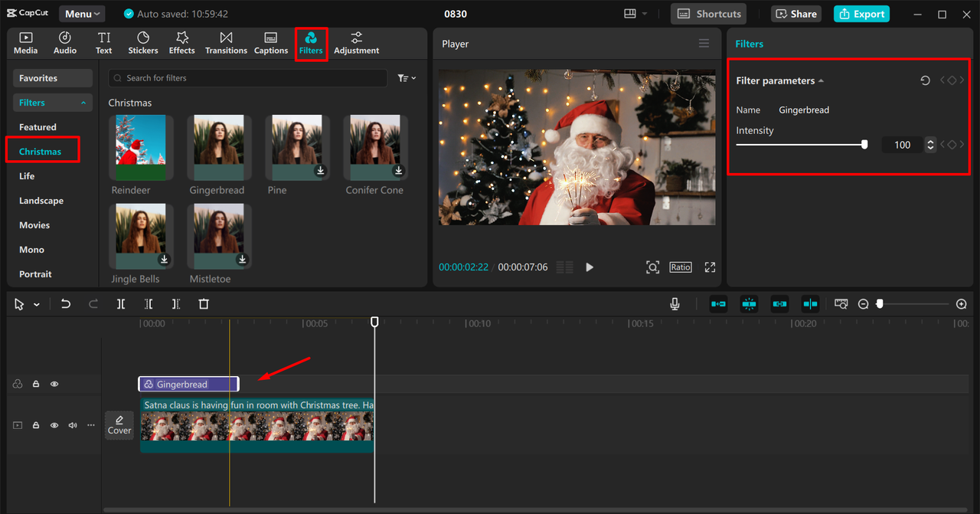Download the Conifer Cone filter

tap(398, 171)
